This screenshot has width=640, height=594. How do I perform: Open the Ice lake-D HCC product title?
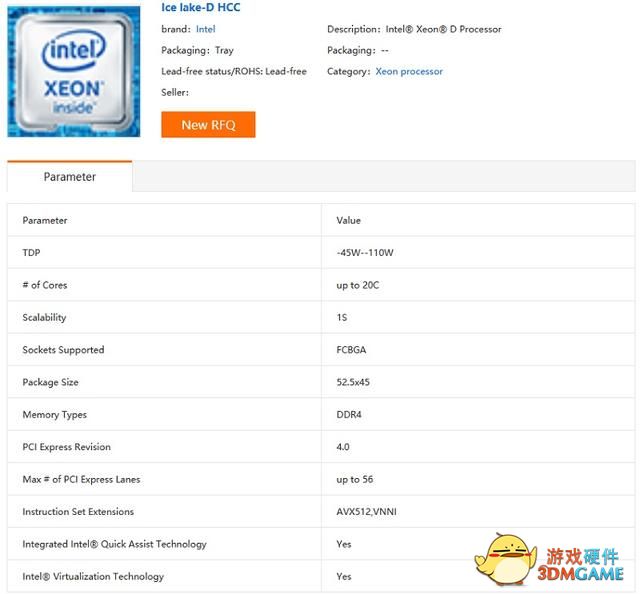[x=200, y=7]
